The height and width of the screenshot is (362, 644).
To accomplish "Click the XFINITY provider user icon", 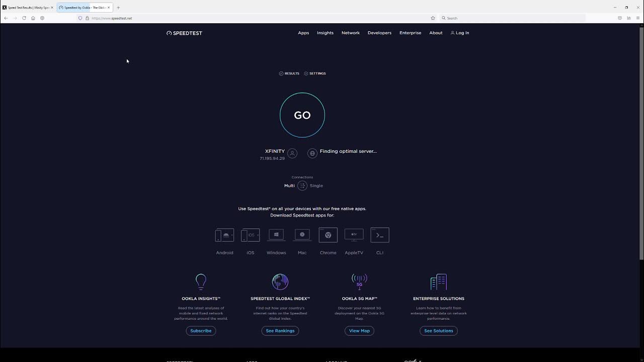I will (292, 153).
